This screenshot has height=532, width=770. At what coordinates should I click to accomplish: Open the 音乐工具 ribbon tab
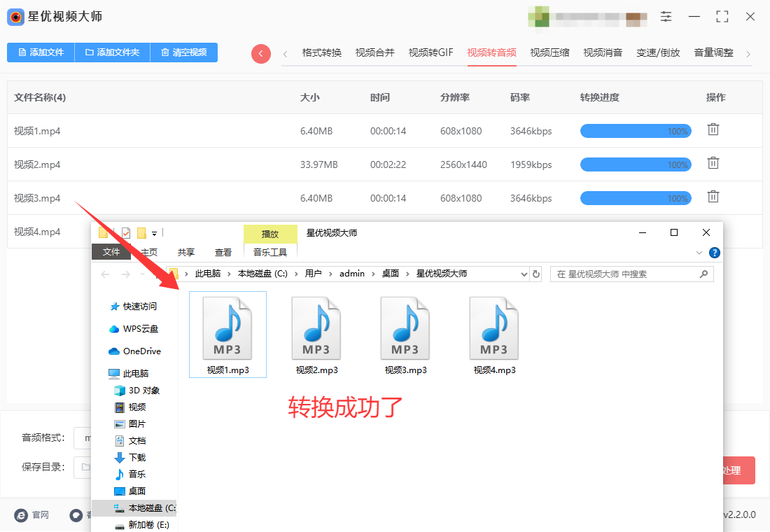[x=270, y=253]
